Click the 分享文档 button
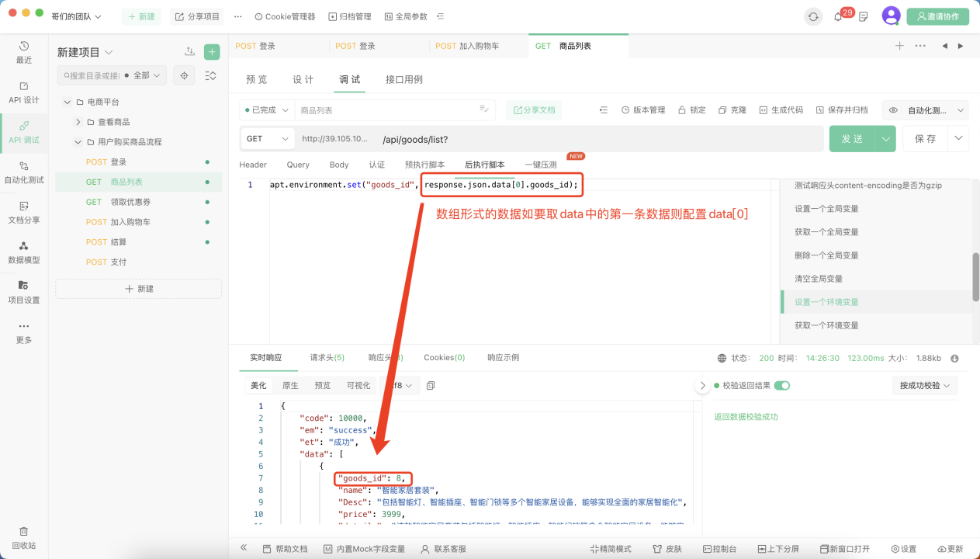The width and height of the screenshot is (980, 559). [534, 110]
